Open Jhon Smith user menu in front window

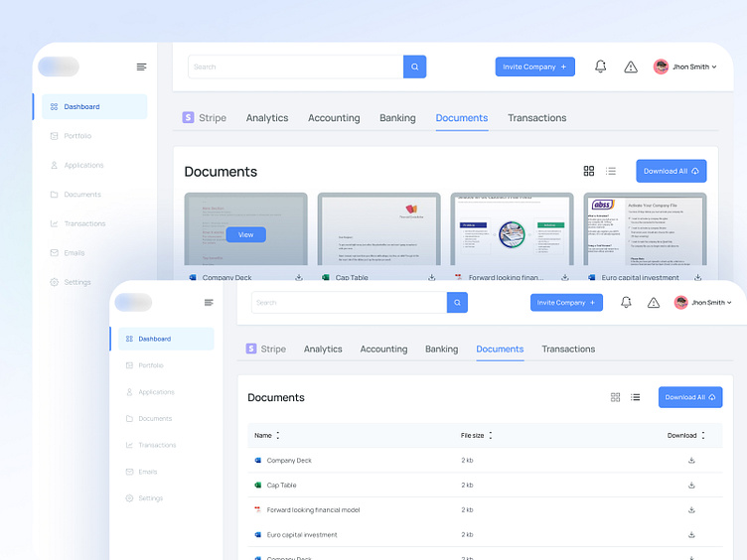pyautogui.click(x=703, y=303)
